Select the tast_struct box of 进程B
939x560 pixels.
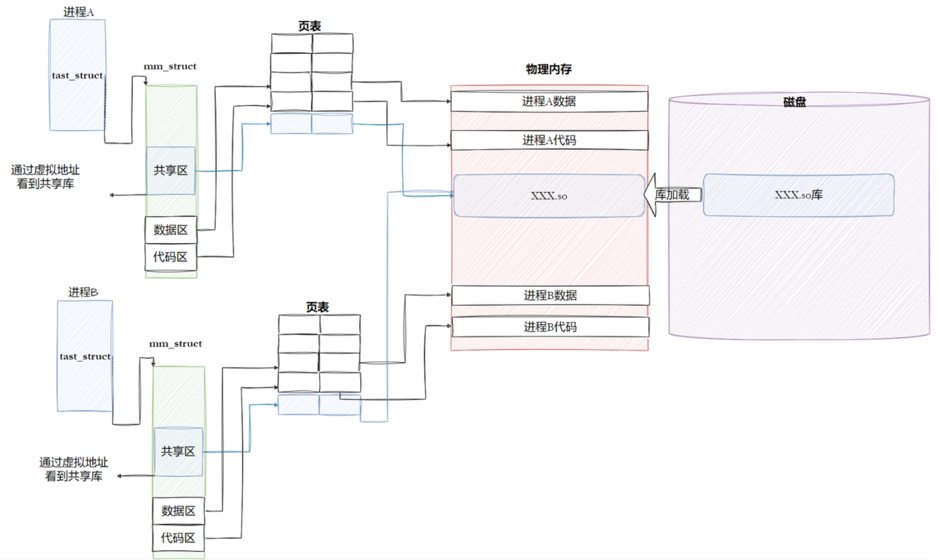(85, 356)
